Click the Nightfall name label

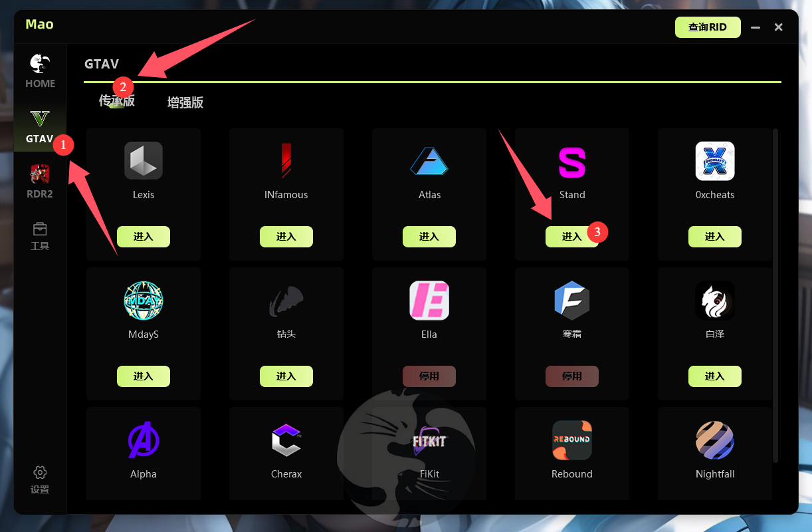(715, 474)
